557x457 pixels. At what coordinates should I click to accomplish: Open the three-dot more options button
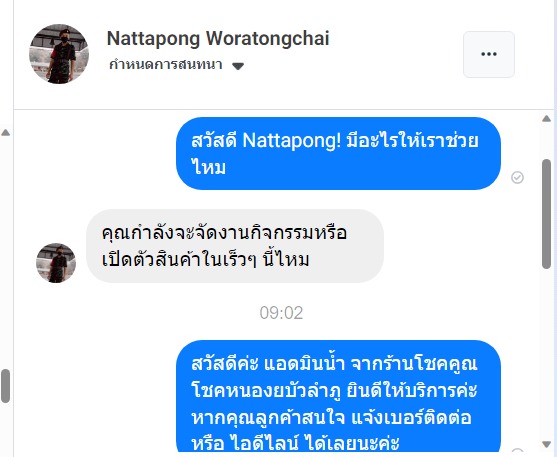[489, 54]
